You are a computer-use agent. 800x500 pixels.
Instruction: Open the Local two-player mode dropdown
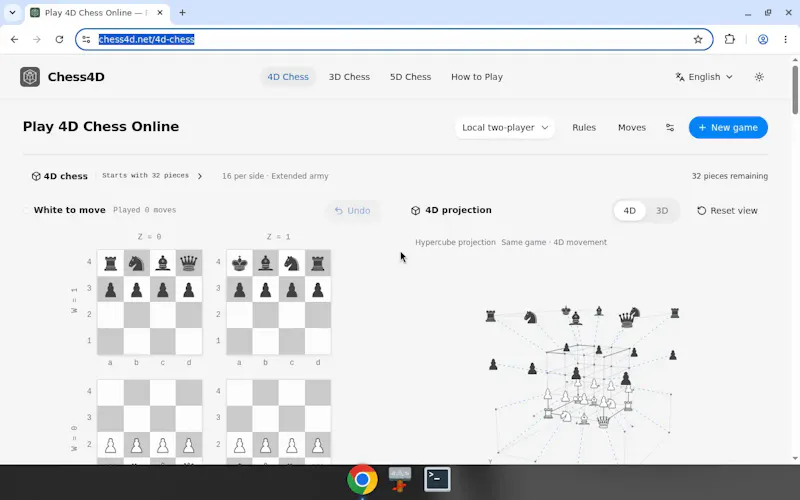pos(505,128)
